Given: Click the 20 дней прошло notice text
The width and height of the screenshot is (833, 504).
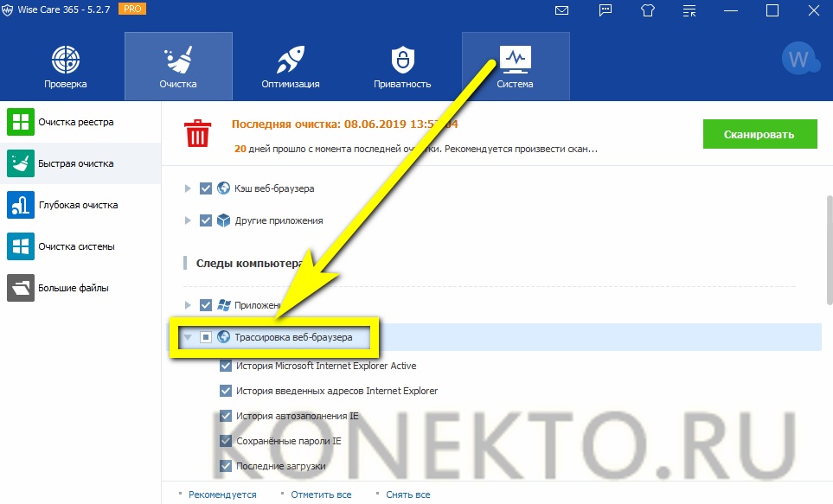Looking at the screenshot, I should pyautogui.click(x=416, y=150).
